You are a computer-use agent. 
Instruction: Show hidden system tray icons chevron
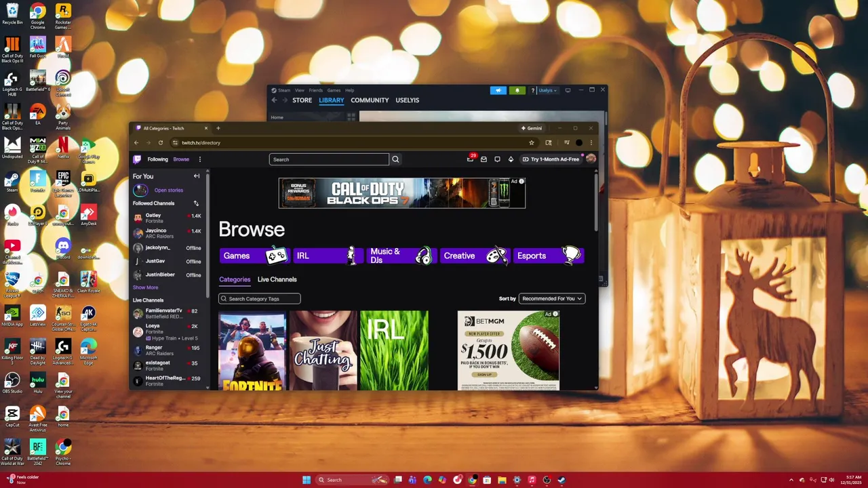791,480
